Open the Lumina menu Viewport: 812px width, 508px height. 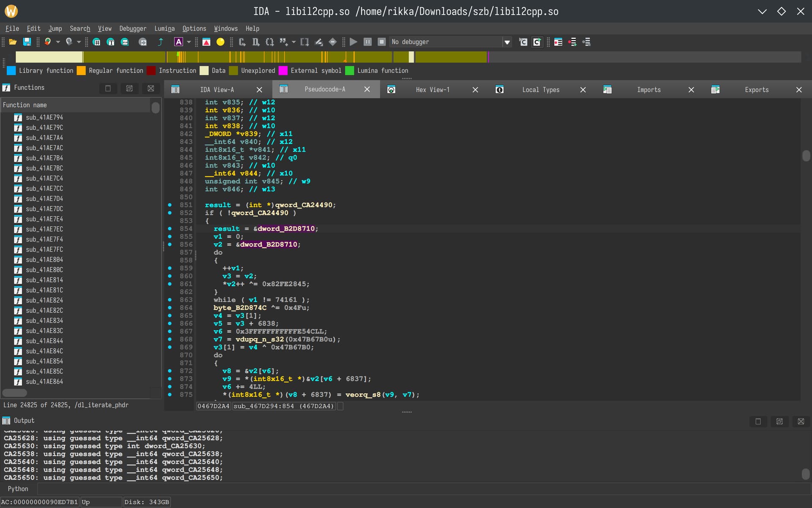[x=164, y=28]
